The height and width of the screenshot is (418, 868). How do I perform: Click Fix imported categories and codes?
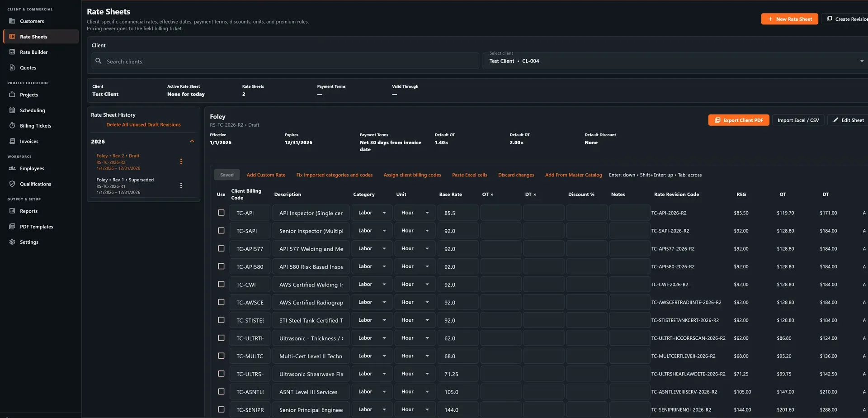coord(335,175)
